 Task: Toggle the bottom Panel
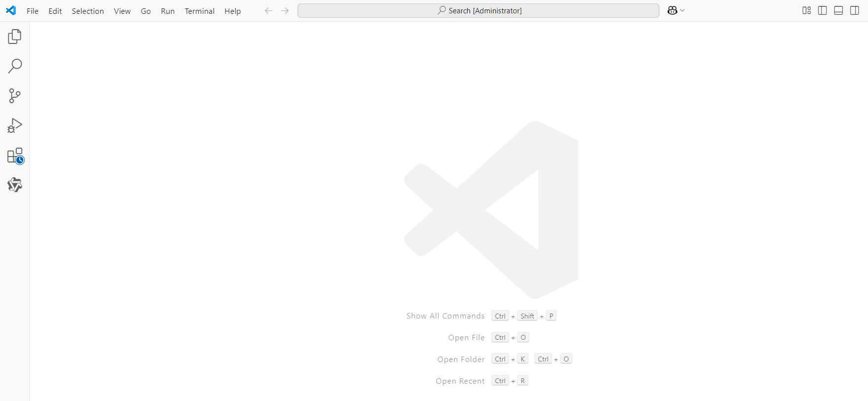(x=838, y=10)
